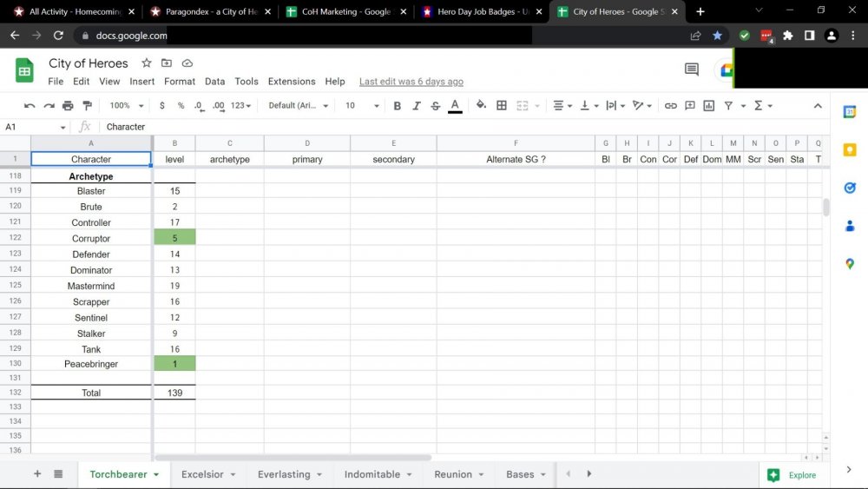Click the insert link icon
The height and width of the screenshot is (489, 868).
pos(670,105)
